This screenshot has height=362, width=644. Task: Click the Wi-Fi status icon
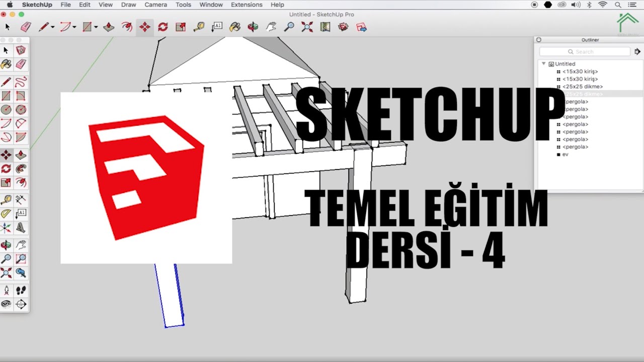(x=603, y=5)
